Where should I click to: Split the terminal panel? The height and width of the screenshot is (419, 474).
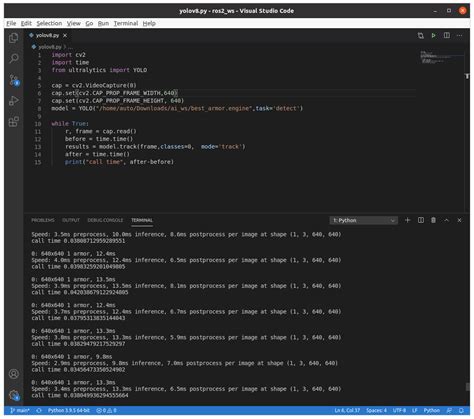(421, 220)
